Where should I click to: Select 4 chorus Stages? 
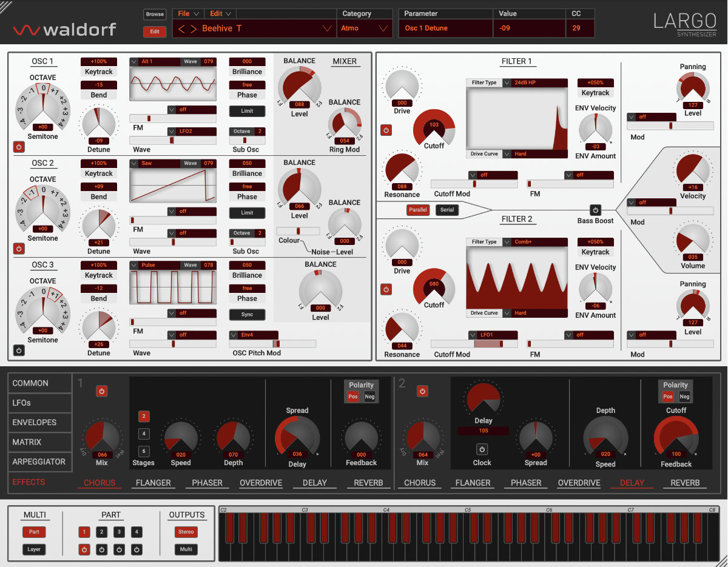click(144, 434)
